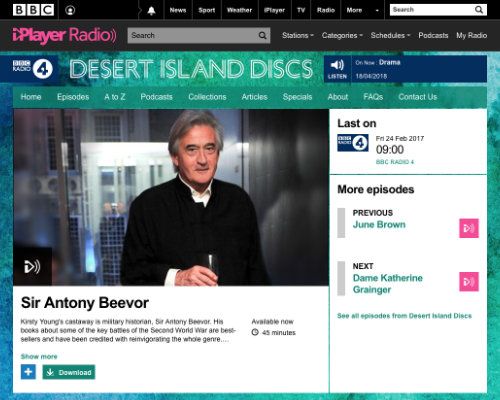This screenshot has height=400, width=500.
Task: Click the Sir Antony Beevor heading
Action: 85,303
